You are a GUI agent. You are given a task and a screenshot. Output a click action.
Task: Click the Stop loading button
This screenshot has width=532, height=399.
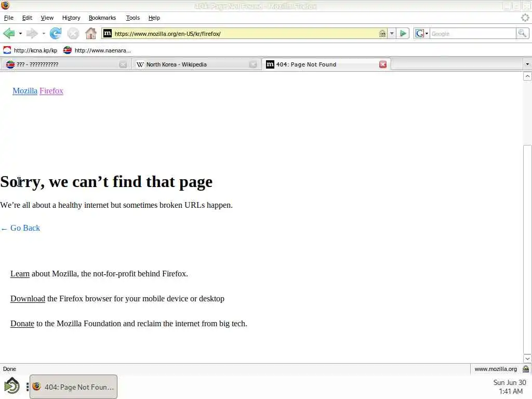(x=73, y=34)
